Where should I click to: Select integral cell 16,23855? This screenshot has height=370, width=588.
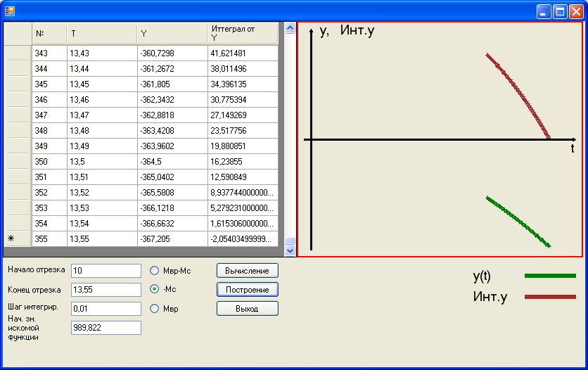click(243, 162)
